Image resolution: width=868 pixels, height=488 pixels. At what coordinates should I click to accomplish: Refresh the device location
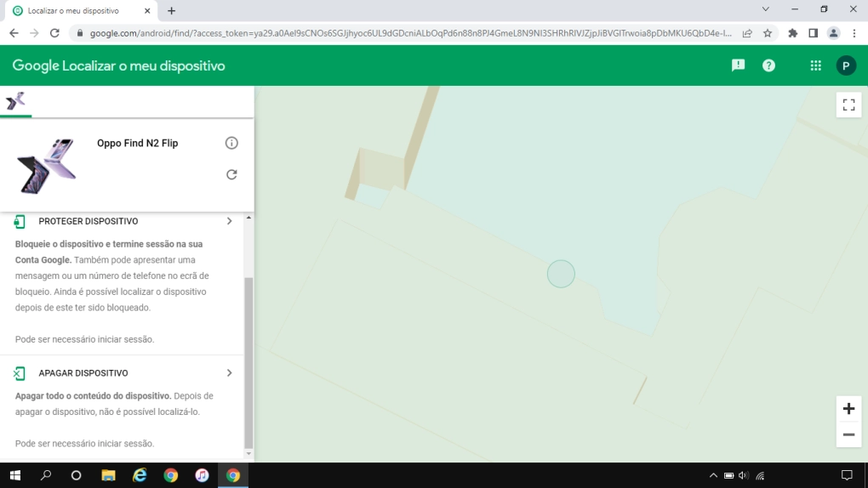click(x=231, y=175)
